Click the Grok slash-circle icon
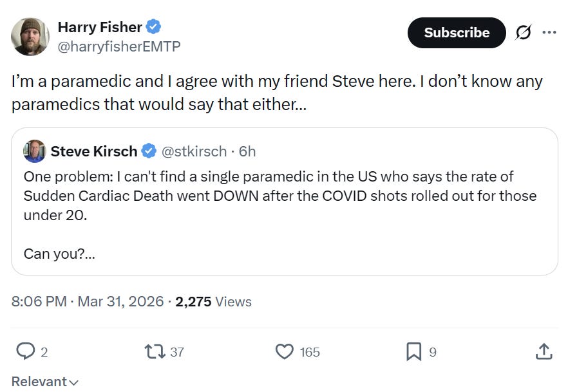Screen dimensions: 568x392 [522, 33]
